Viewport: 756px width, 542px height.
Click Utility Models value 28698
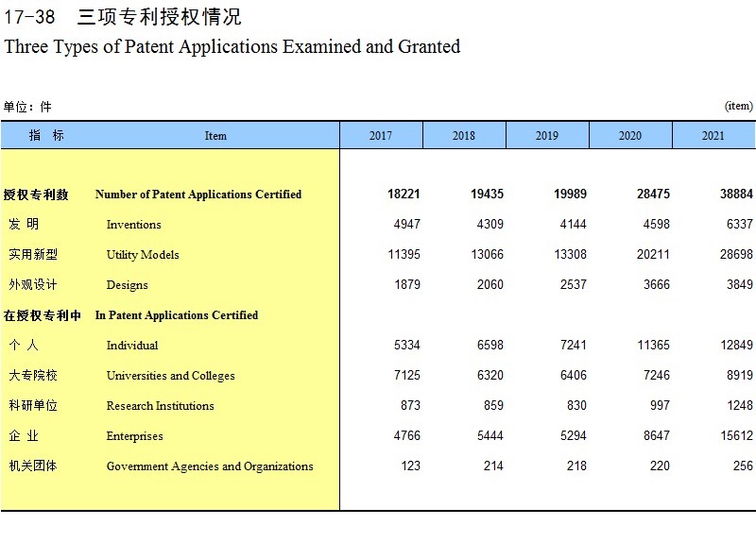point(737,255)
